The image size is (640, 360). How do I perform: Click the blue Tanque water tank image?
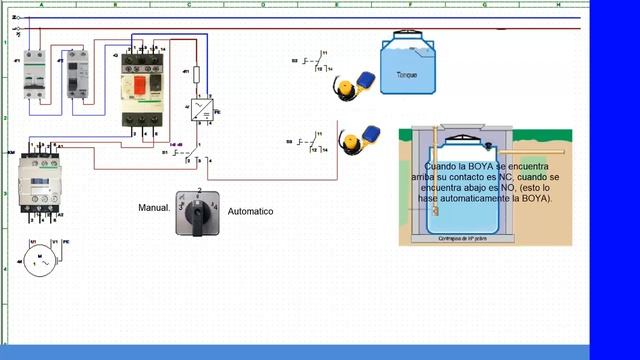(x=407, y=62)
